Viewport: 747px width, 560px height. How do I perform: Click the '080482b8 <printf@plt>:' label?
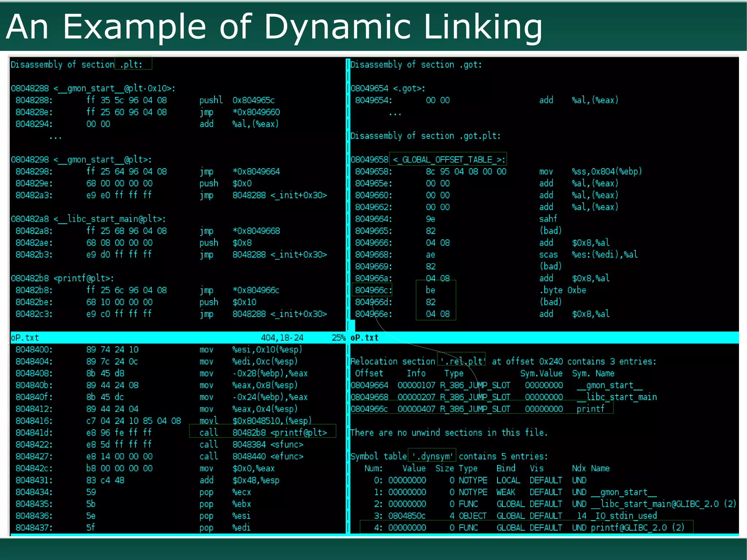(62, 278)
